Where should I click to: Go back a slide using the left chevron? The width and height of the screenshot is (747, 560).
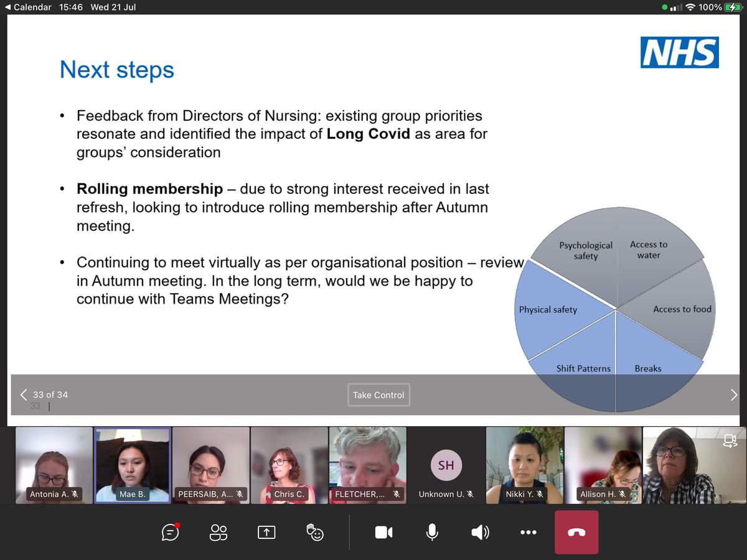coord(23,394)
